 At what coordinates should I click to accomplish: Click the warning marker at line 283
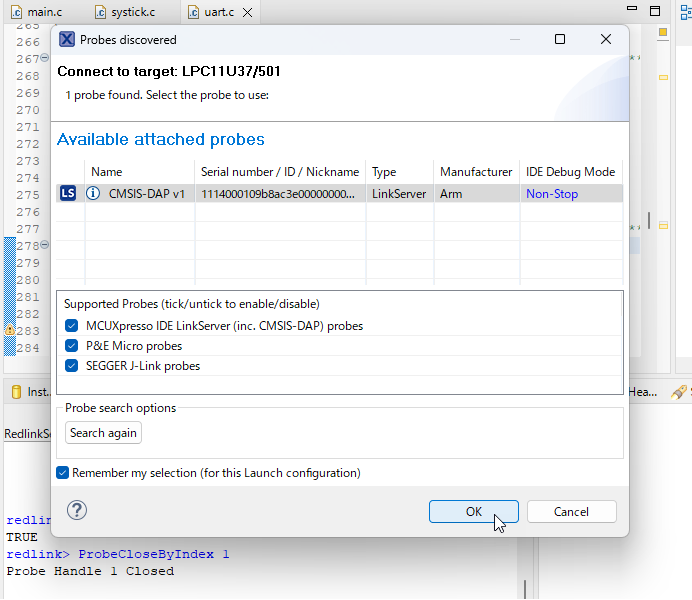pos(10,330)
